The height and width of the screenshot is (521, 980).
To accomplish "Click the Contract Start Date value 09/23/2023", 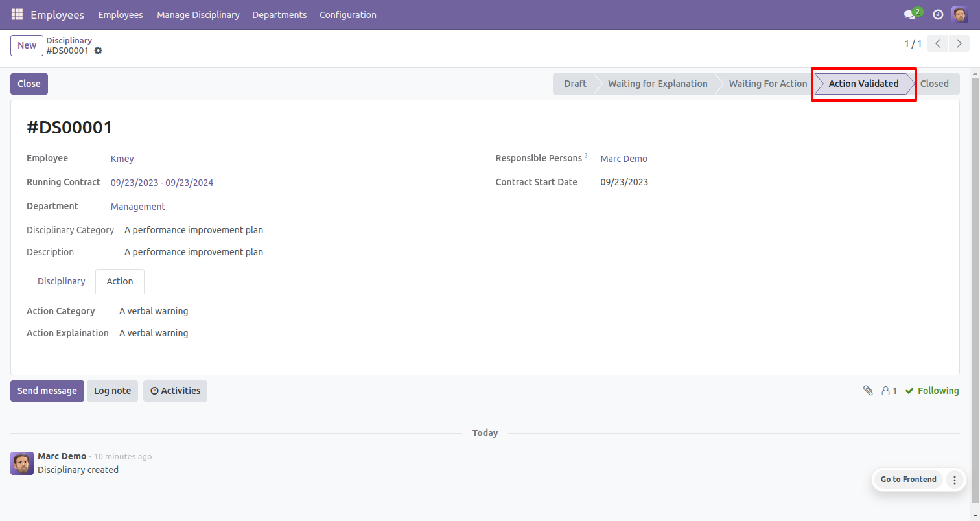I will click(x=624, y=182).
